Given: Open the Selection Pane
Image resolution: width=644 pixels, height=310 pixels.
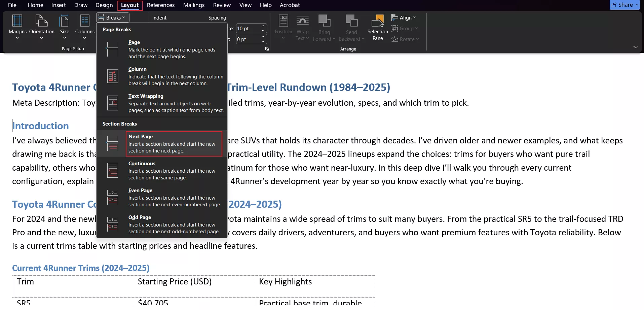Looking at the screenshot, I should (x=377, y=28).
